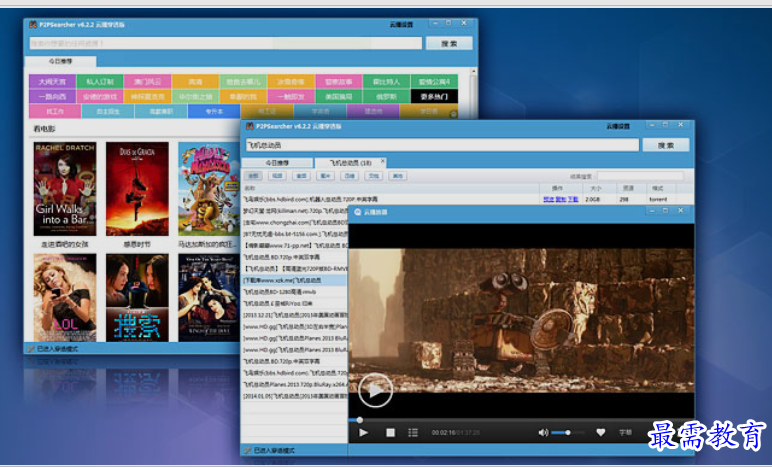Close the 飞机总动员 search results tab

pos(381,162)
